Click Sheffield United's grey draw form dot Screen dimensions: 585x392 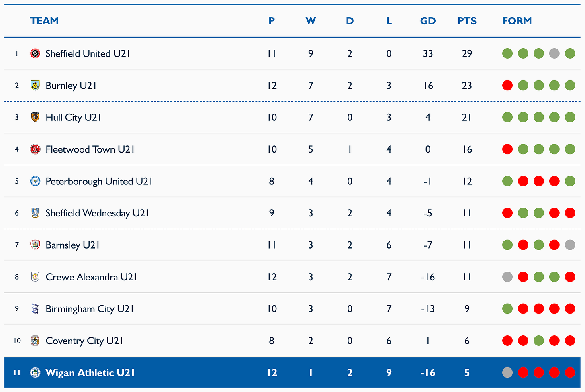click(554, 53)
